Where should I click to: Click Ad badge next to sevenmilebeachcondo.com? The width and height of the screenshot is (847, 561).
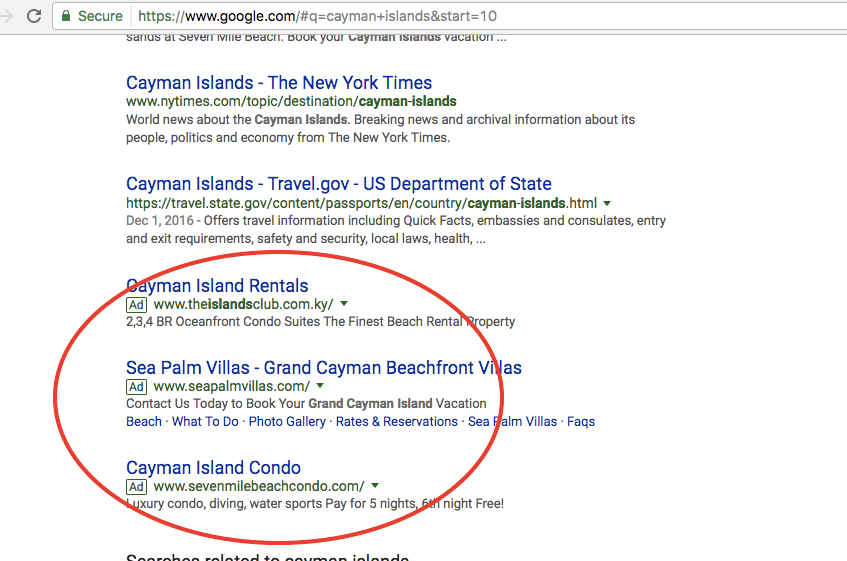pyautogui.click(x=136, y=486)
